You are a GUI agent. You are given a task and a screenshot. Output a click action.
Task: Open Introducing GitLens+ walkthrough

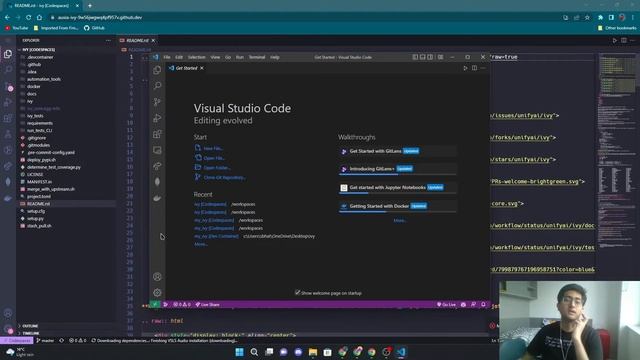pyautogui.click(x=397, y=169)
